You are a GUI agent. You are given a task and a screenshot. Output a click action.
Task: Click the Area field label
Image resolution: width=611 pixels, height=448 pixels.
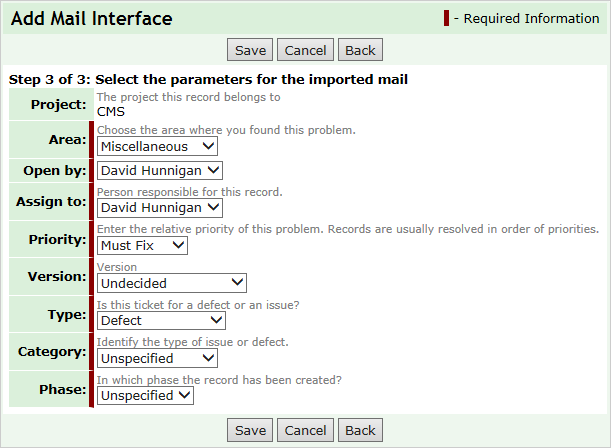point(67,139)
